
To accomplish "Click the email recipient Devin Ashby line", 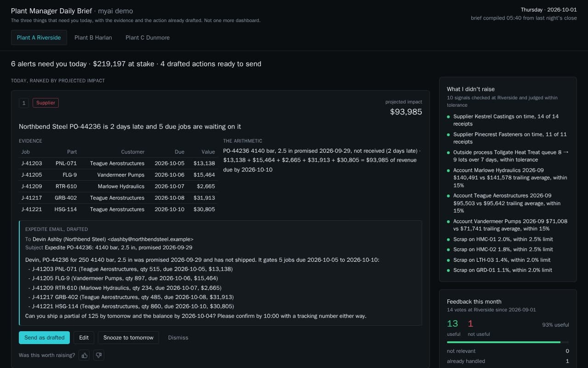I will (109, 239).
